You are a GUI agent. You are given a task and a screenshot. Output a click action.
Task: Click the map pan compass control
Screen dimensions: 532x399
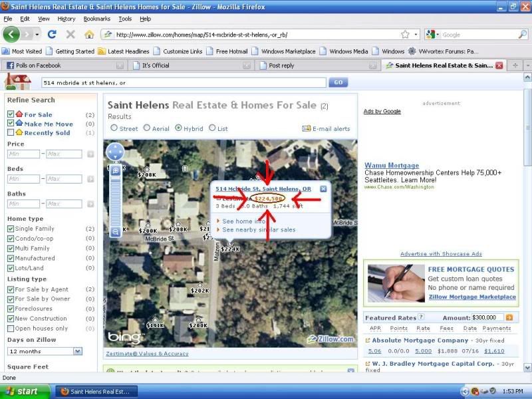(x=115, y=152)
